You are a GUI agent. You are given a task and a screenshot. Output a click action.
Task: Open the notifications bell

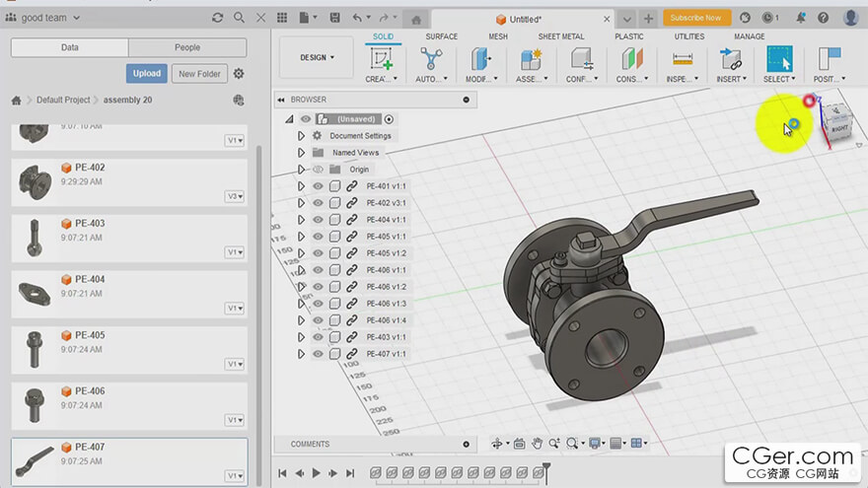click(801, 18)
